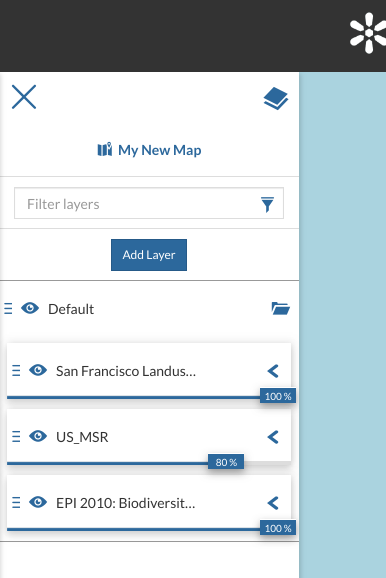
Task: Click the Default group drag handle
Action: tap(8, 309)
